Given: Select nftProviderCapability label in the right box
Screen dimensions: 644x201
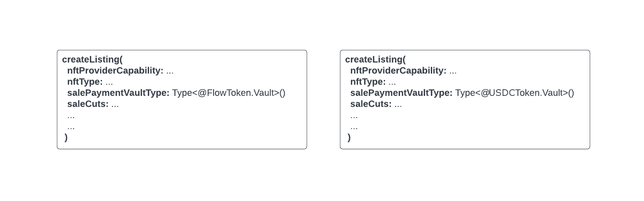Looking at the screenshot, I should pyautogui.click(x=398, y=71).
